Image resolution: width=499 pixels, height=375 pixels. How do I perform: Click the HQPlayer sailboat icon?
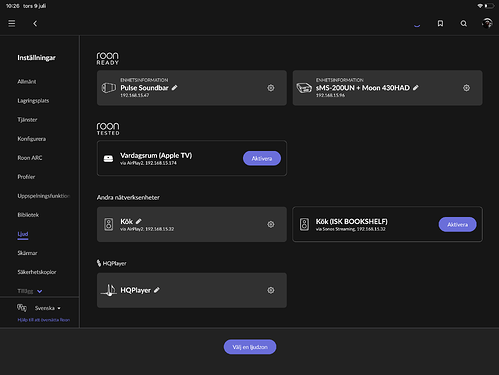pos(109,290)
